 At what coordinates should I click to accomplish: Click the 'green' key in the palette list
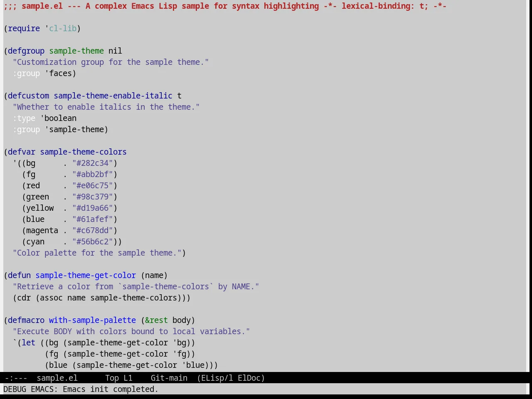pos(37,197)
